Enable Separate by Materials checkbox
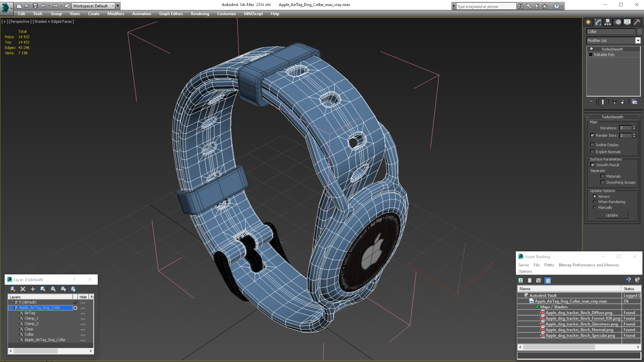This screenshot has height=362, width=644. pyautogui.click(x=602, y=176)
